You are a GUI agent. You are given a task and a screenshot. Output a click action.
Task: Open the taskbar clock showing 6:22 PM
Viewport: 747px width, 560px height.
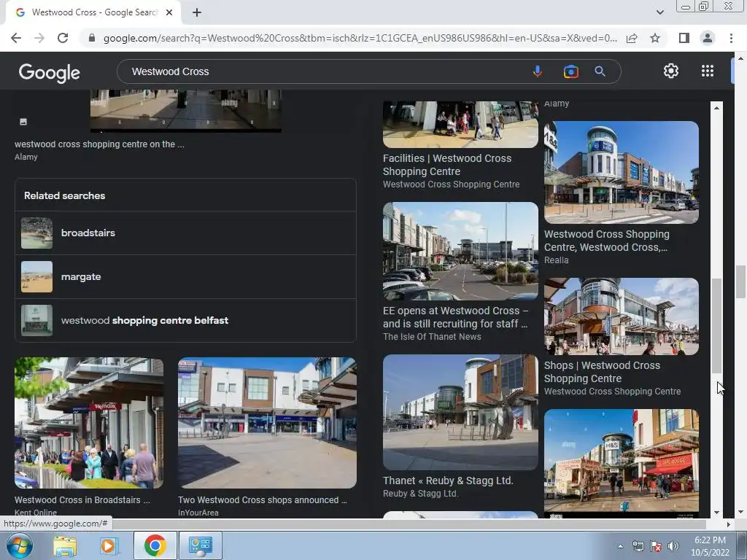pos(710,546)
